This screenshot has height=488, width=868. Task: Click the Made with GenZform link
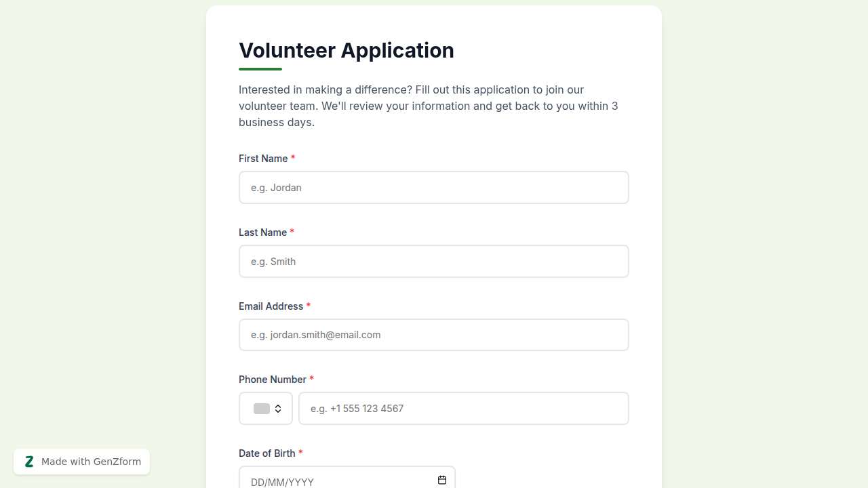click(90, 461)
